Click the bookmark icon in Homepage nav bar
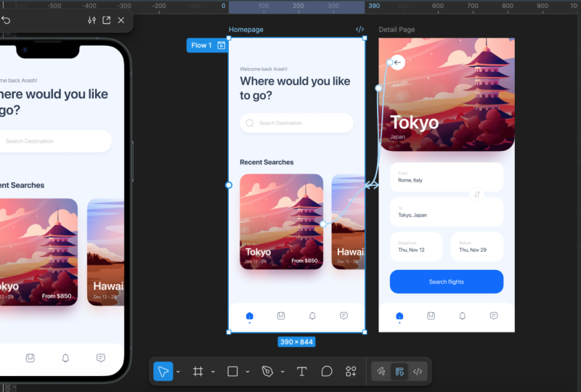Image resolution: width=581 pixels, height=392 pixels. tap(281, 316)
